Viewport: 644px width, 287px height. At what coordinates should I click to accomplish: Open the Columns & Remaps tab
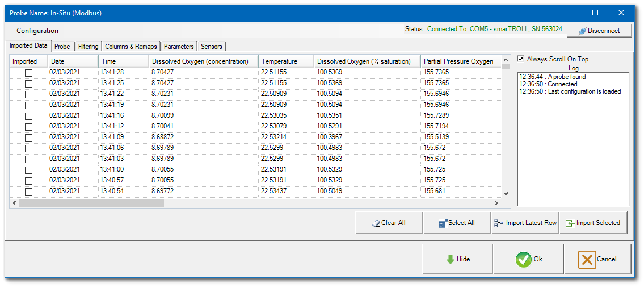pyautogui.click(x=131, y=47)
